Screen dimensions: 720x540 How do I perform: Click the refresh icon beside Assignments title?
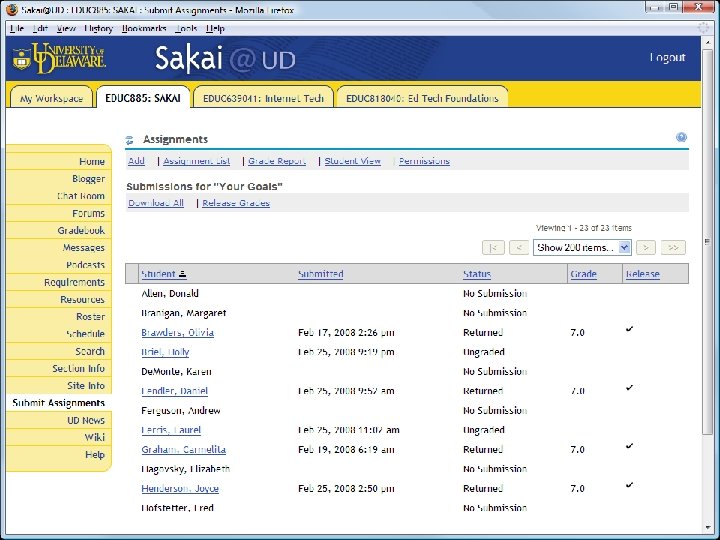pos(129,140)
